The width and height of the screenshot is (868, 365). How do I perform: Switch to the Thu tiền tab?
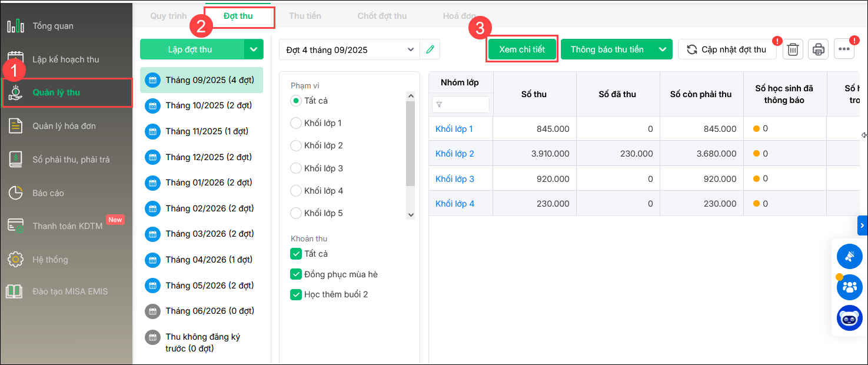click(305, 16)
